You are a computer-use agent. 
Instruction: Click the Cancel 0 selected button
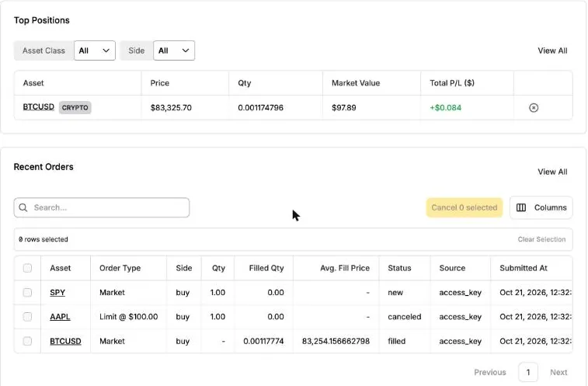pos(464,207)
